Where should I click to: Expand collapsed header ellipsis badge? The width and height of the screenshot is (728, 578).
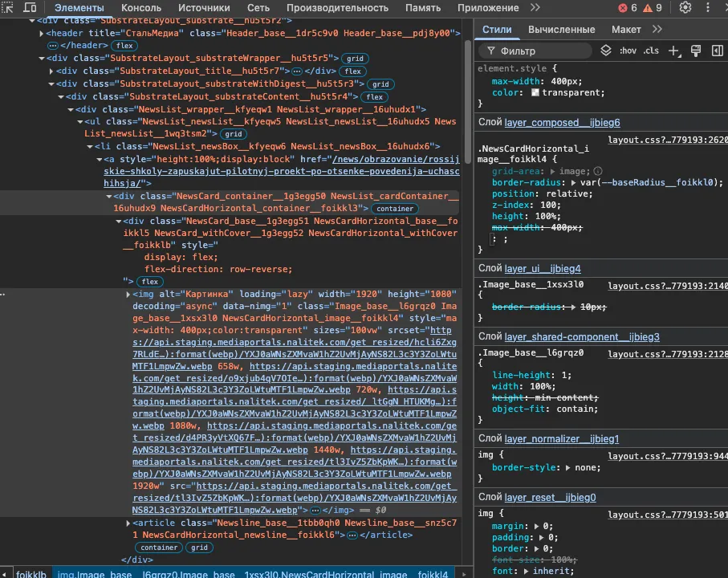point(53,46)
